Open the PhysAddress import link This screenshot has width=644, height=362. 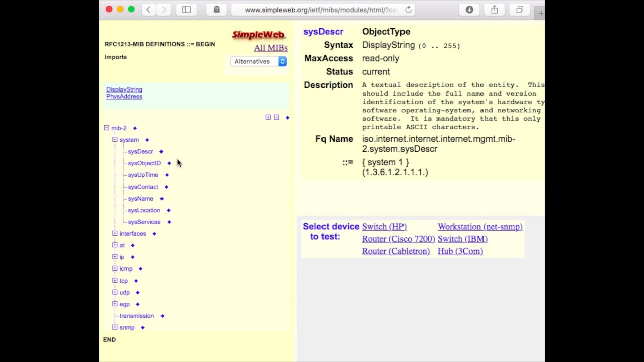pos(124,96)
